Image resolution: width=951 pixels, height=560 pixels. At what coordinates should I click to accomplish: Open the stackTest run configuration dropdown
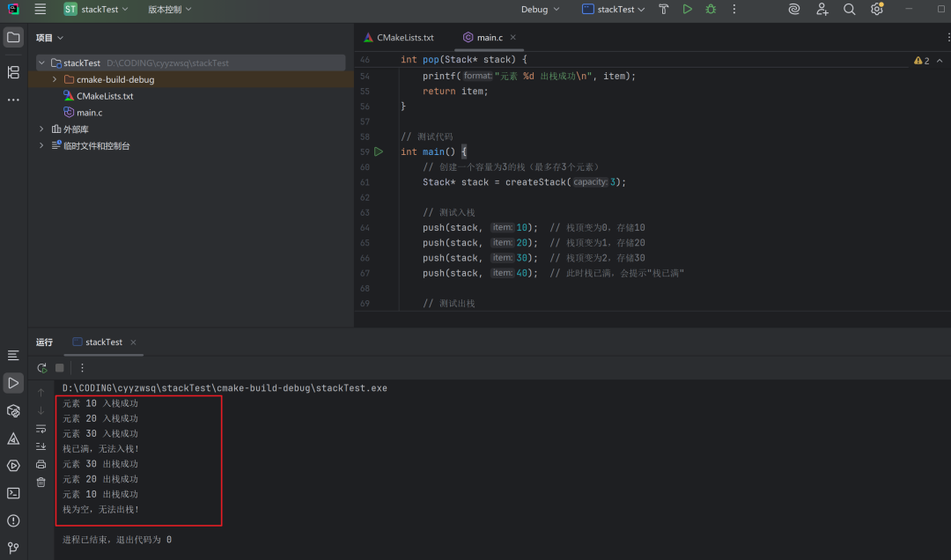(x=613, y=9)
